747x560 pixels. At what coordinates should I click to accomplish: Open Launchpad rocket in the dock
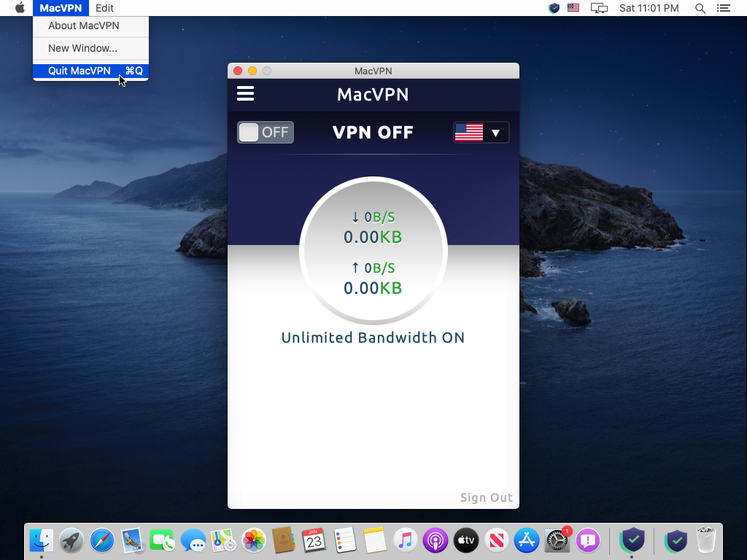pos(71,540)
